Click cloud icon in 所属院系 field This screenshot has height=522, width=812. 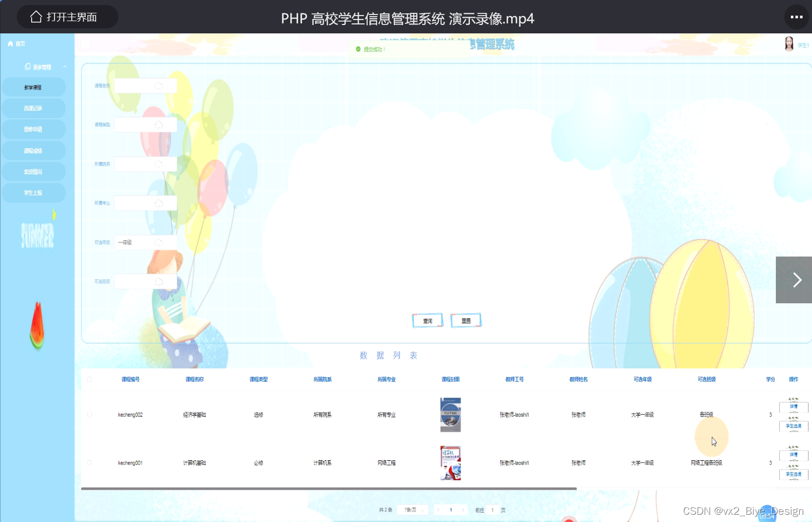(x=159, y=164)
